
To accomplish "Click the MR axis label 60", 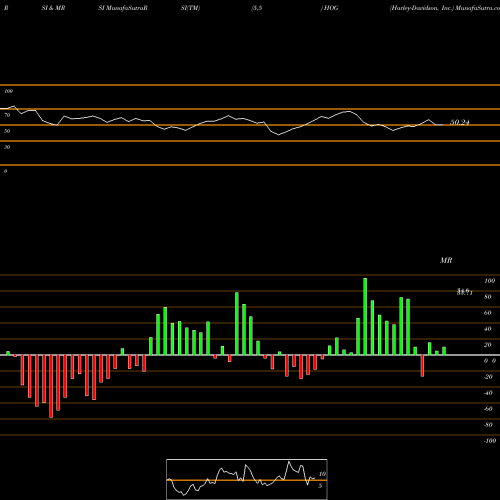I will 488,313.
